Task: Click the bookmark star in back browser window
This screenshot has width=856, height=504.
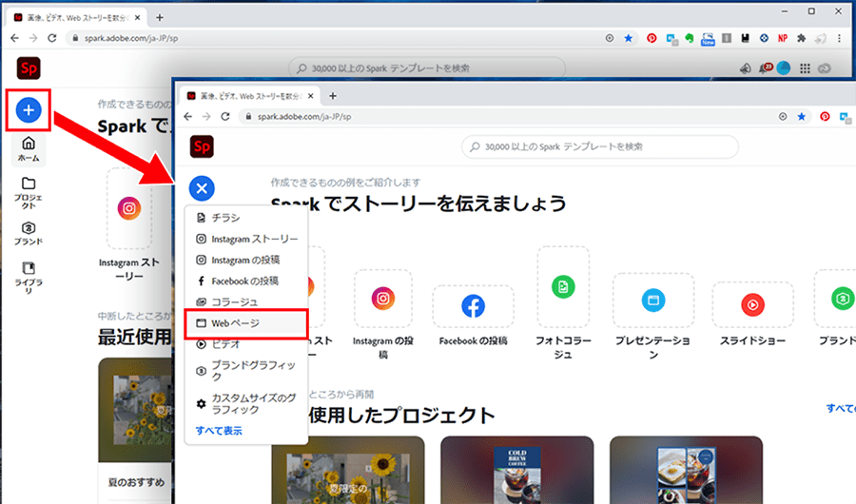Action: tap(629, 38)
